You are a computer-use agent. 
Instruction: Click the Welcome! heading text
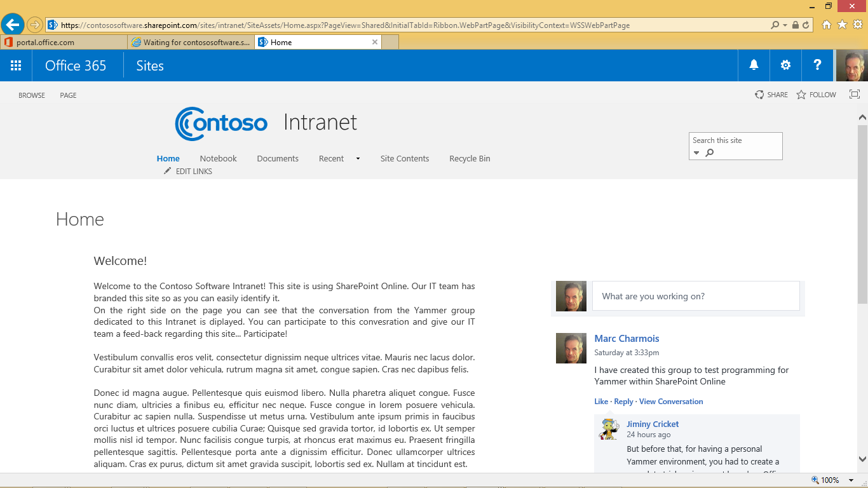click(120, 261)
